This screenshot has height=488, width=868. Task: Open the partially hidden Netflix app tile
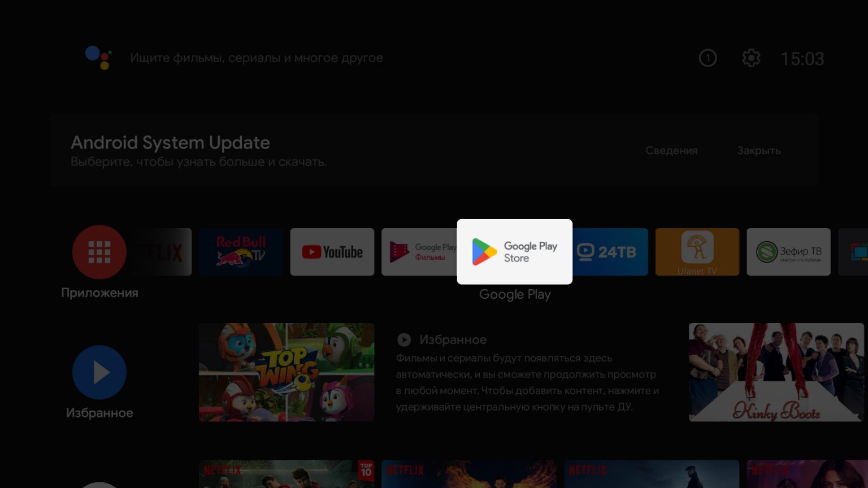click(x=164, y=252)
